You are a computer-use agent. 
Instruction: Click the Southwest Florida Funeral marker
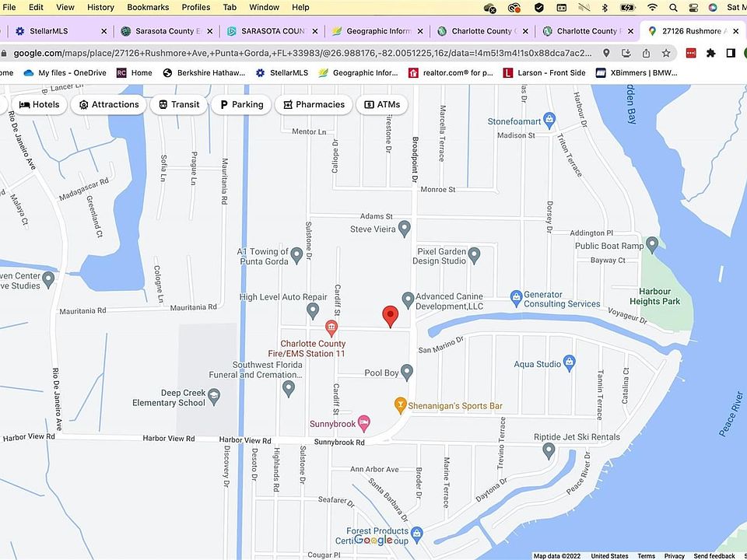tap(288, 388)
